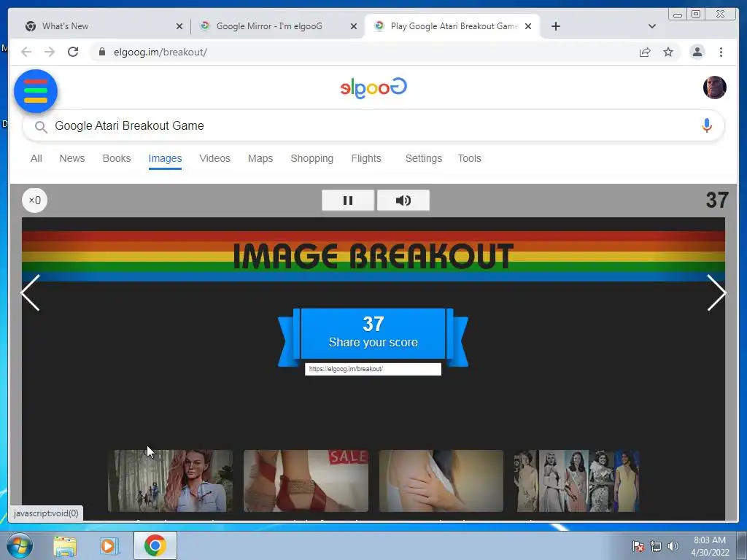Viewport: 747px width, 560px height.
Task: Close the Atari Breakout Game tab
Action: pyautogui.click(x=528, y=26)
